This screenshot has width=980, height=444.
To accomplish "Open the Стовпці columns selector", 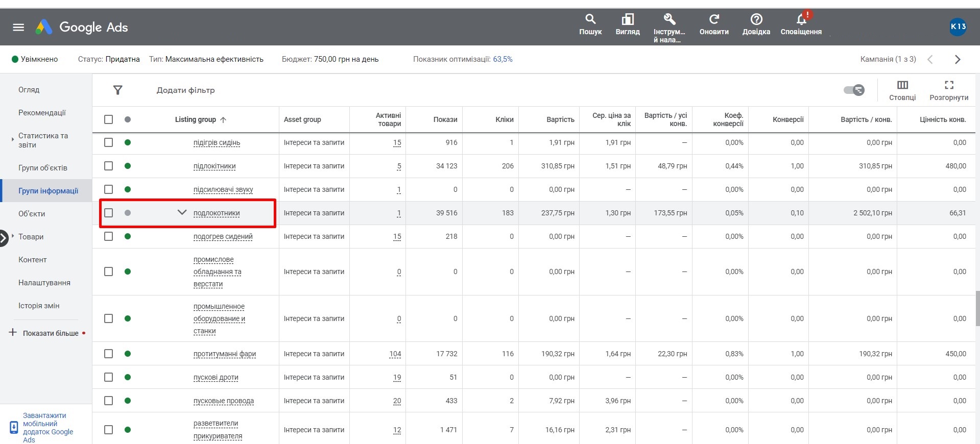I will 902,90.
